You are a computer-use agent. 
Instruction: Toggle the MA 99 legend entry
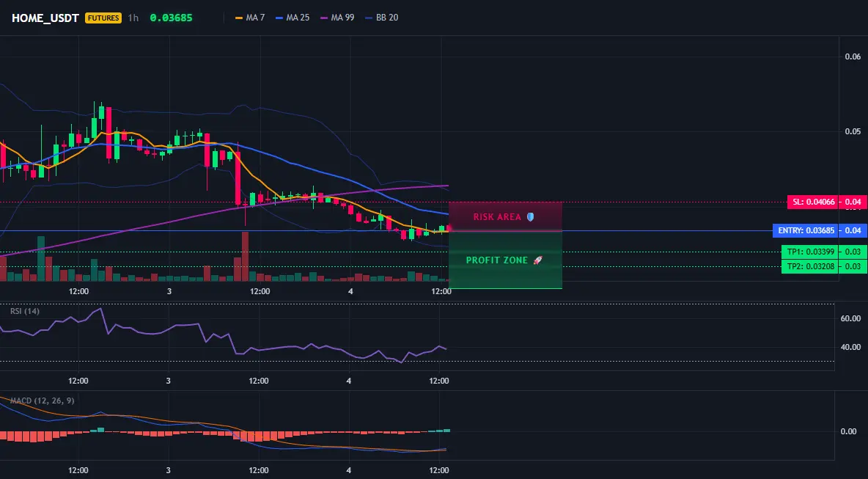(x=337, y=18)
